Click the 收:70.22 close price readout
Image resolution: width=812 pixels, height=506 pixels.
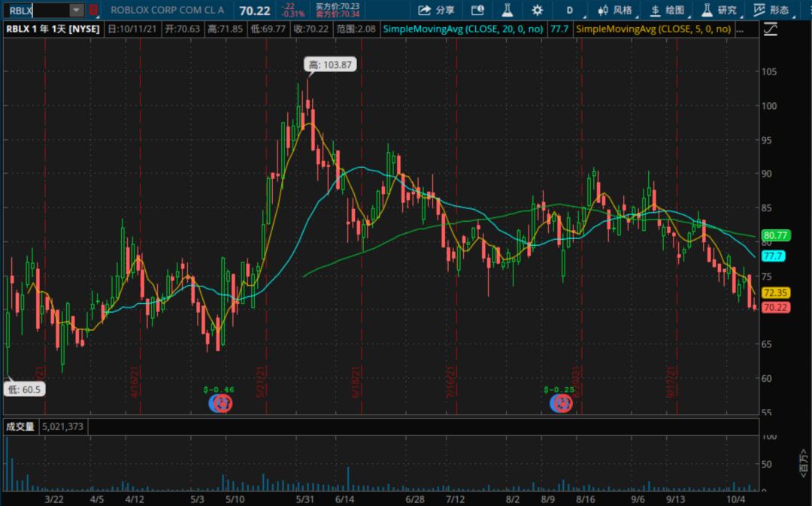pos(311,29)
